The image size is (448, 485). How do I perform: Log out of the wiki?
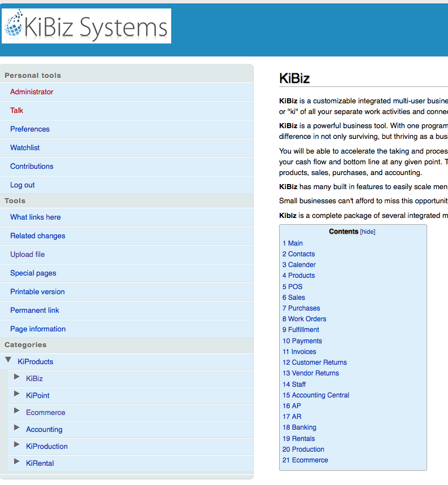tap(22, 185)
